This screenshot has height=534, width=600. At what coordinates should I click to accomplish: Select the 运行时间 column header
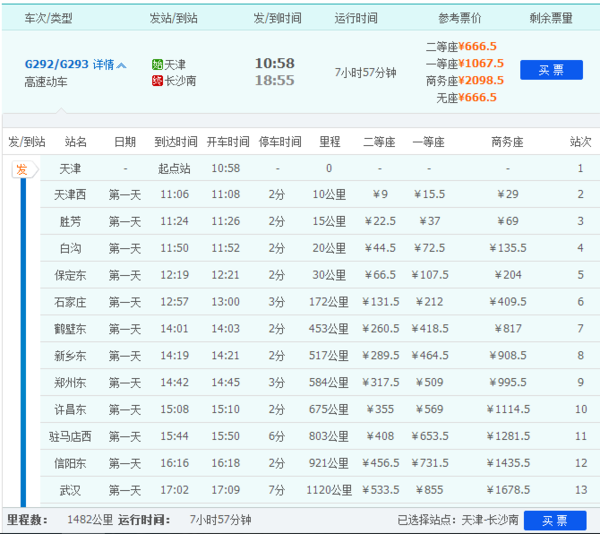click(x=356, y=18)
